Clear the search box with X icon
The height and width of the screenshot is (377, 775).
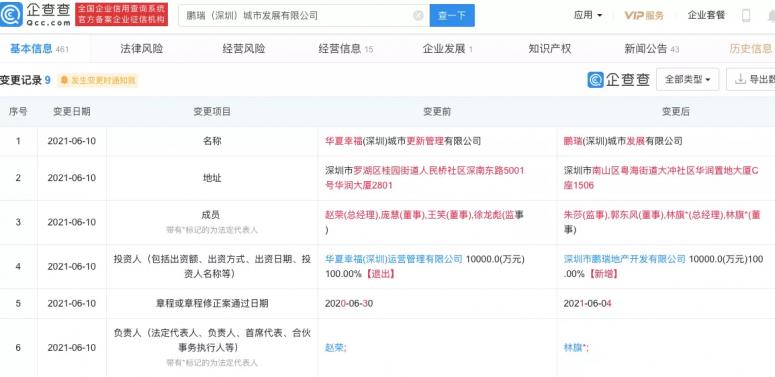tap(418, 16)
